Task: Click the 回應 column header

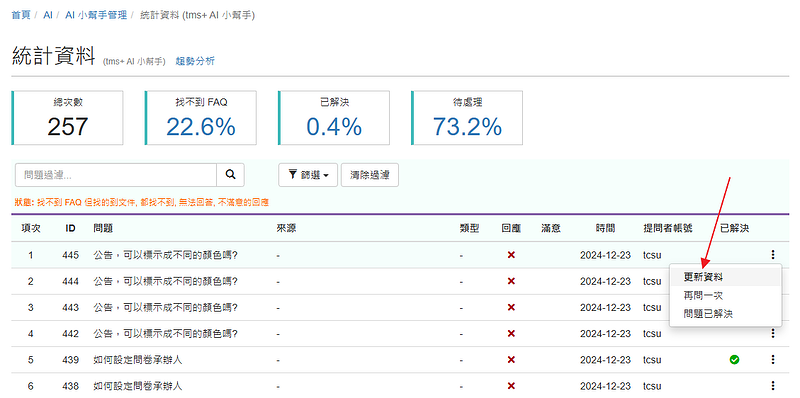Action: click(511, 228)
